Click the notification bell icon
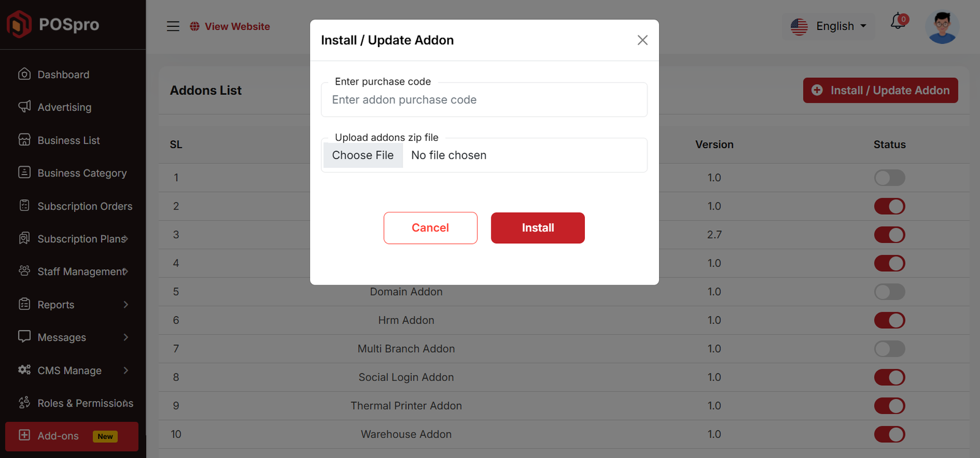This screenshot has height=458, width=980. tap(898, 21)
